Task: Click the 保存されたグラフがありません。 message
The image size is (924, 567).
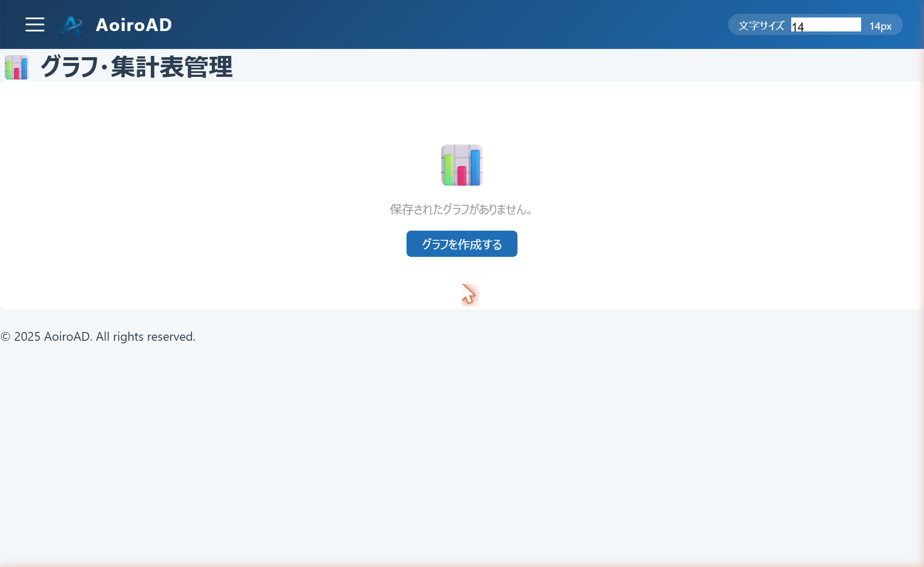Action: [462, 210]
